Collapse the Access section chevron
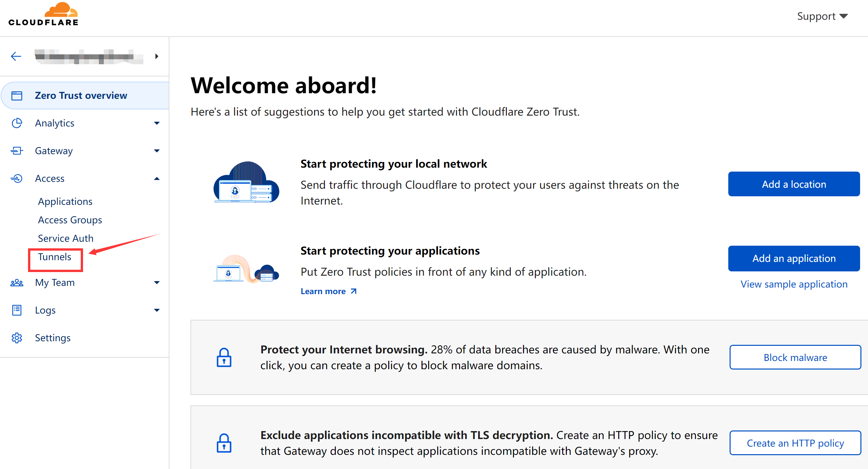Viewport: 868px width, 469px height. (x=157, y=179)
